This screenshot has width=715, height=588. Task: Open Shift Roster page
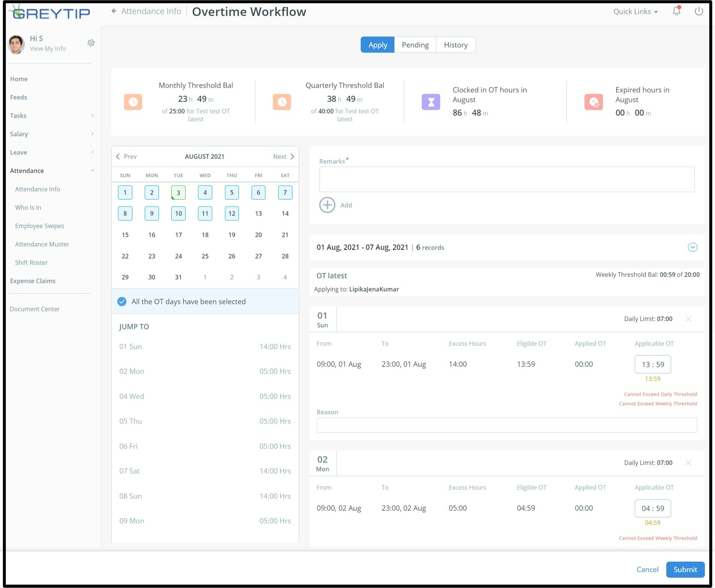pos(31,262)
